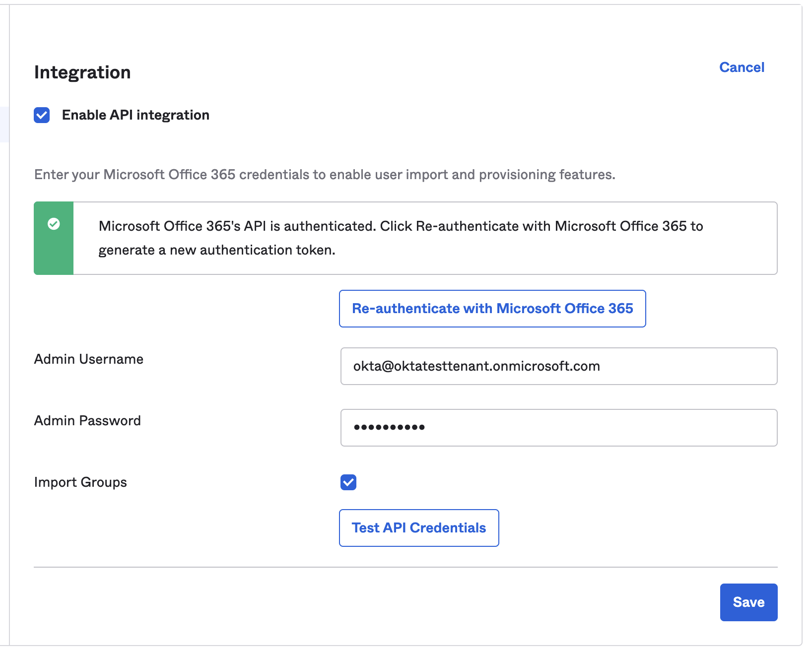Toggle the Import Groups checkbox
This screenshot has width=812, height=654.
[x=348, y=482]
